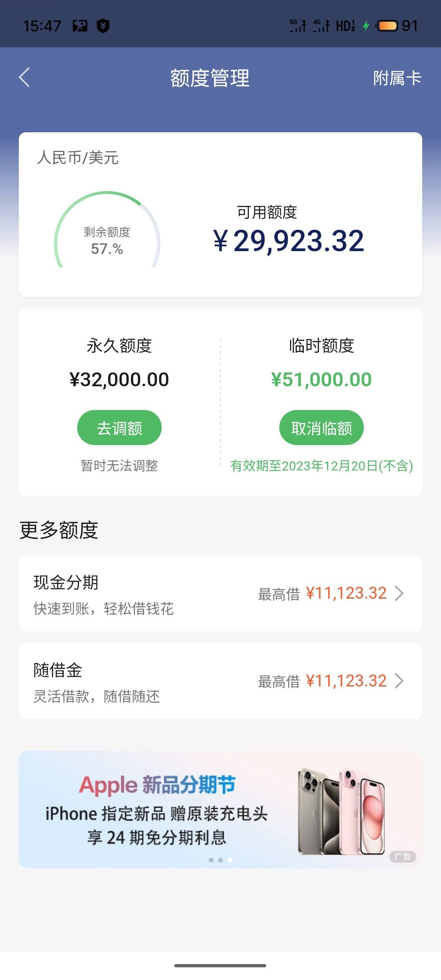Select the third banner carousel dot
Image resolution: width=441 pixels, height=980 pixels.
(x=230, y=860)
